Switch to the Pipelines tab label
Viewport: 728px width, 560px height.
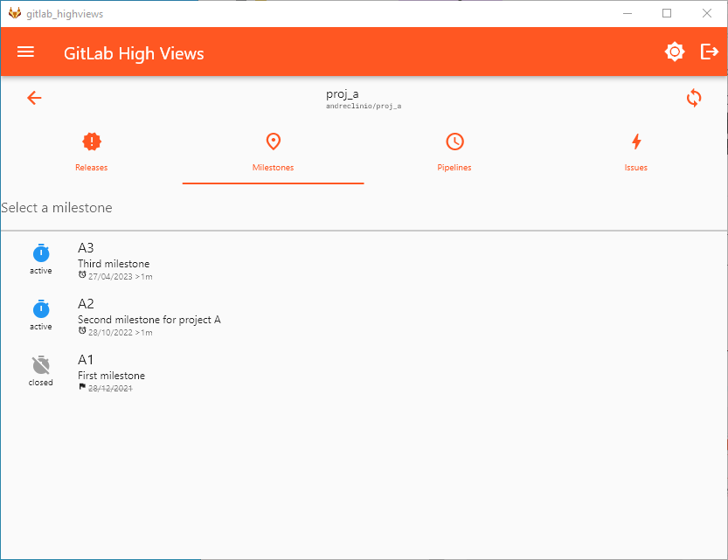click(x=454, y=168)
